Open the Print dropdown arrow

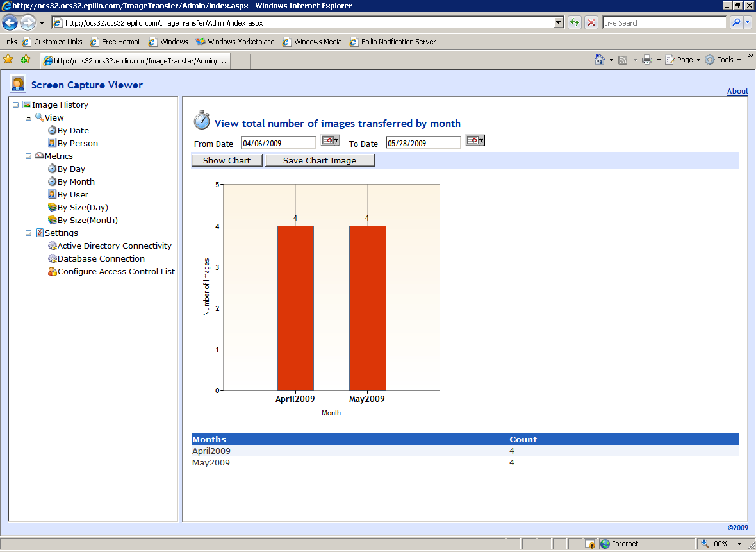tap(659, 60)
